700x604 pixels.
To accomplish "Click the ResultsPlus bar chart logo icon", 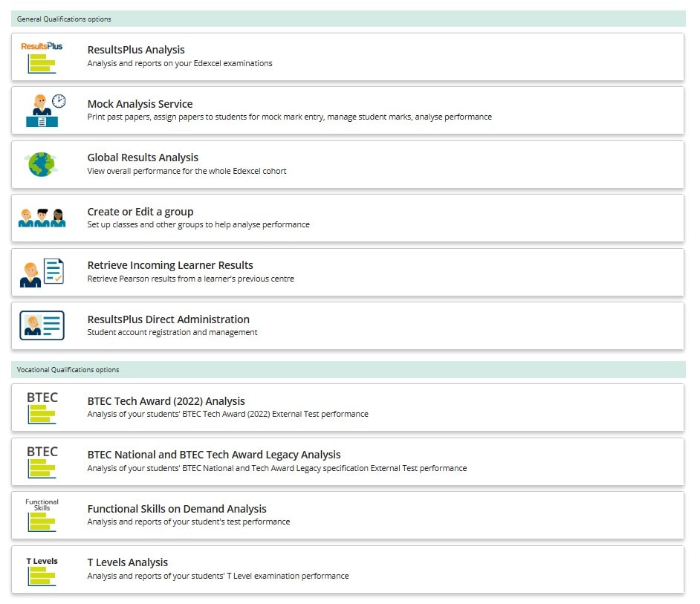I will click(42, 56).
